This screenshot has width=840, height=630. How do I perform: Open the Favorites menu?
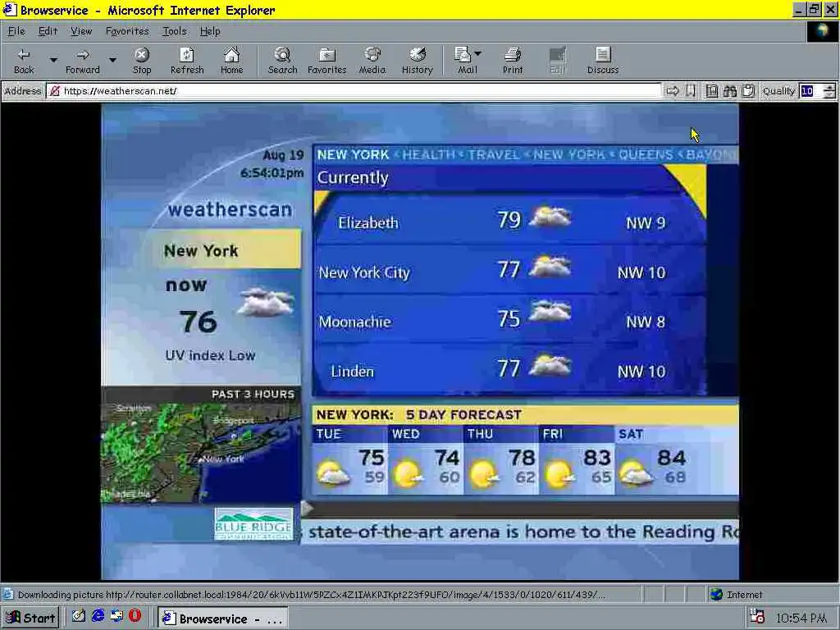point(127,31)
